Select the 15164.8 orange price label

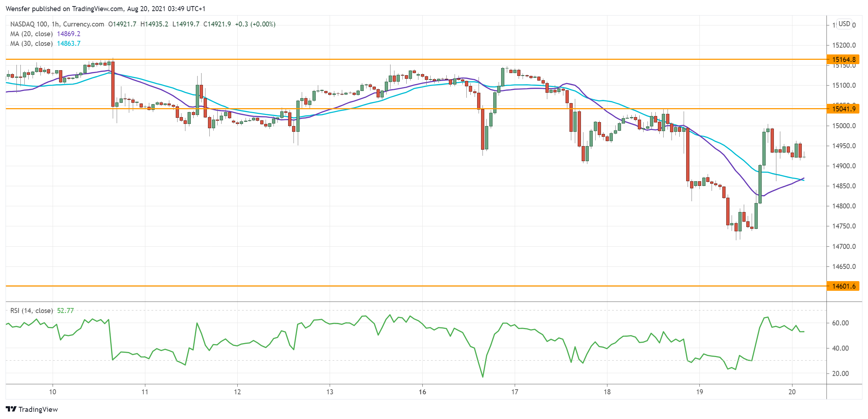click(x=843, y=59)
